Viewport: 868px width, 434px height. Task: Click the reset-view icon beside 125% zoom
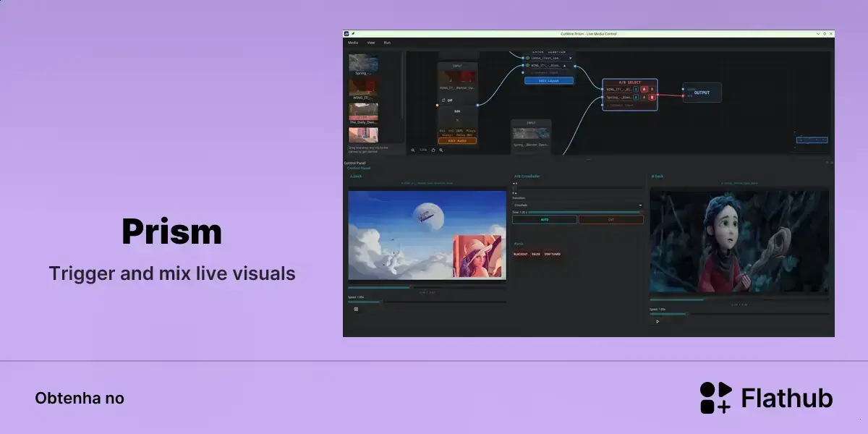[433, 150]
